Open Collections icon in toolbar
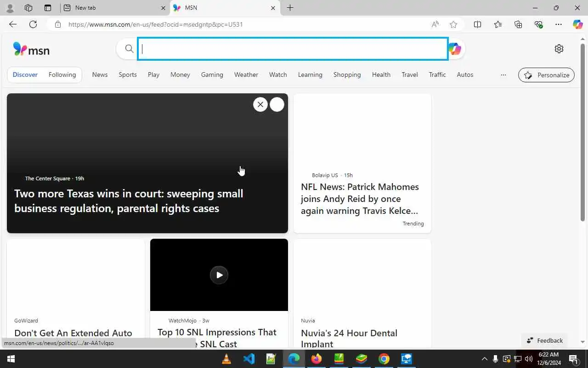This screenshot has height=368, width=588. click(x=518, y=24)
